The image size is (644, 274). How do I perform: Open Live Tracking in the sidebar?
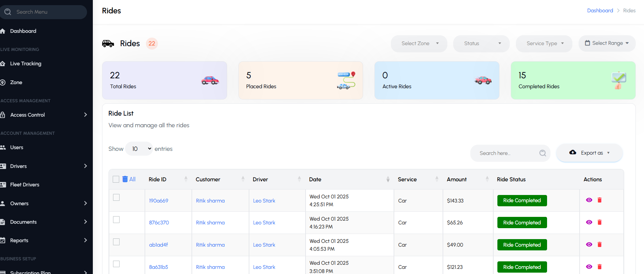coord(26,64)
